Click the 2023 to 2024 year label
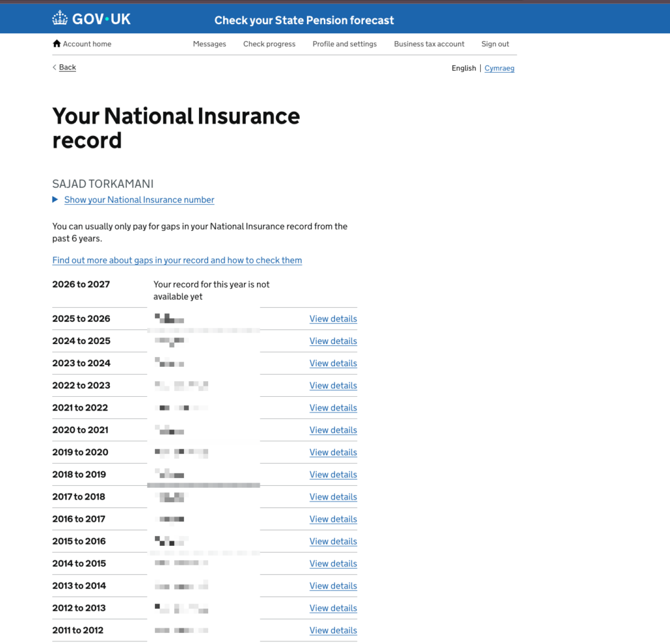The image size is (670, 644). [81, 363]
